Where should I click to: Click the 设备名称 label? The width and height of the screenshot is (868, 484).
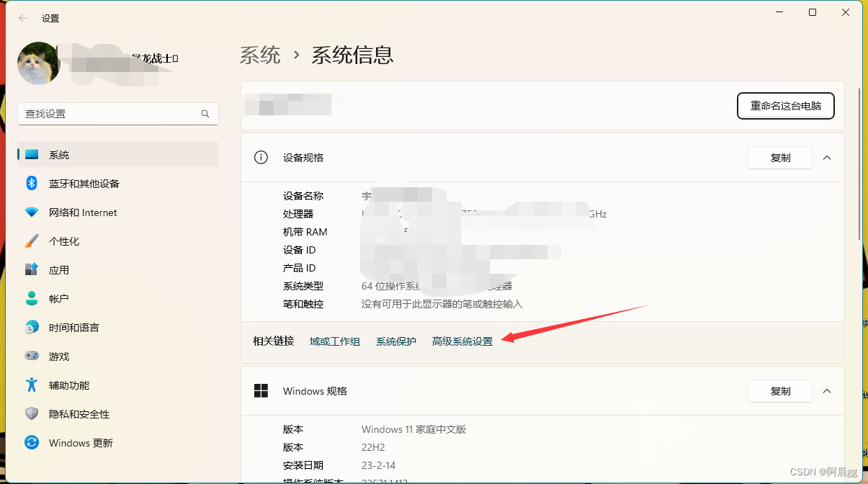(x=303, y=196)
